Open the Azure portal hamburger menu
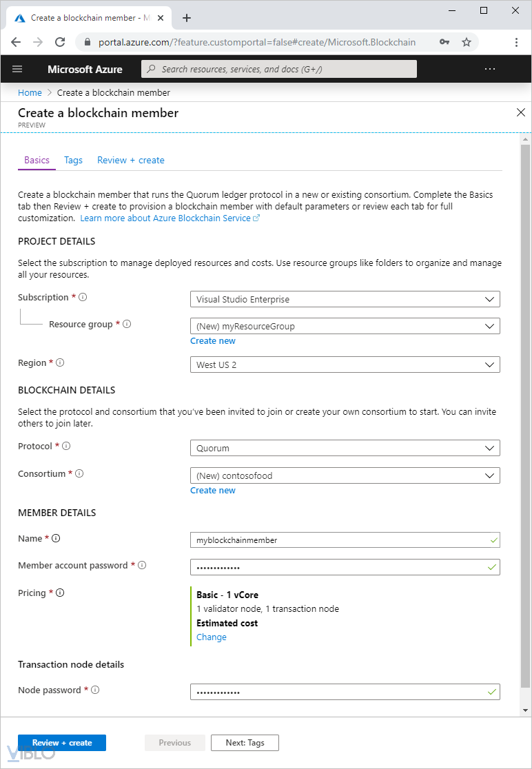This screenshot has height=769, width=532. click(x=17, y=69)
